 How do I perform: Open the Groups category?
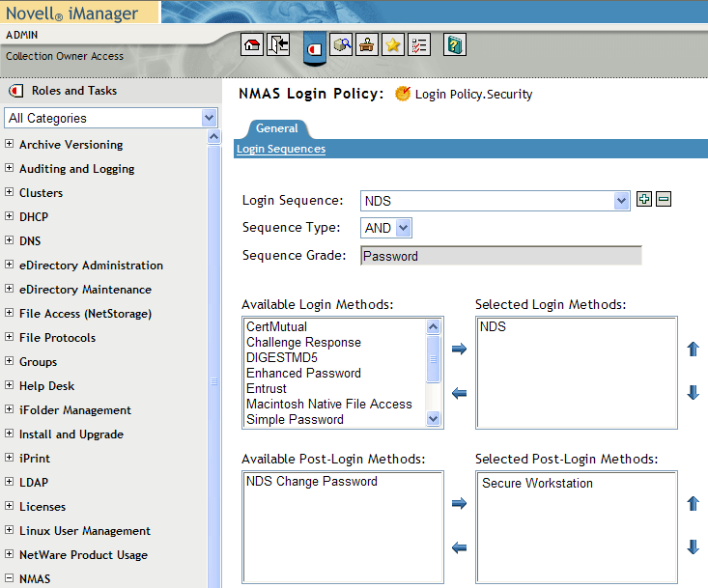pyautogui.click(x=38, y=362)
